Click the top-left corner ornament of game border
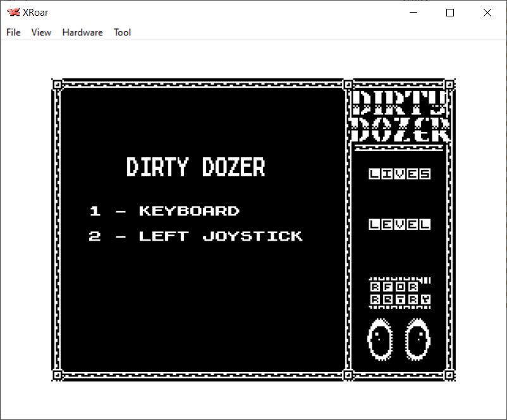Image resolution: width=507 pixels, height=420 pixels. pos(57,84)
